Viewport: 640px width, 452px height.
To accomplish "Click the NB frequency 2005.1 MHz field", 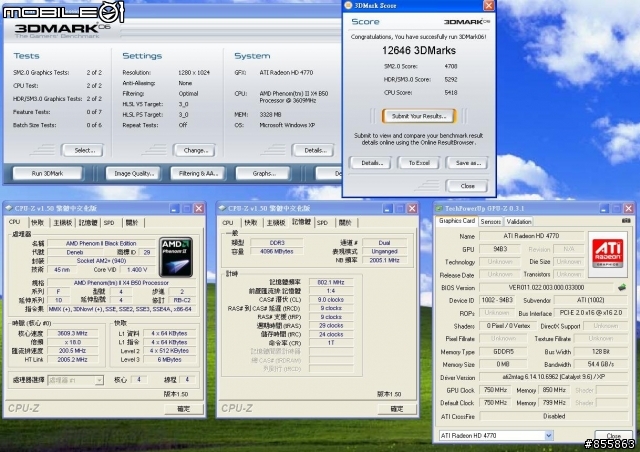I will (x=384, y=260).
